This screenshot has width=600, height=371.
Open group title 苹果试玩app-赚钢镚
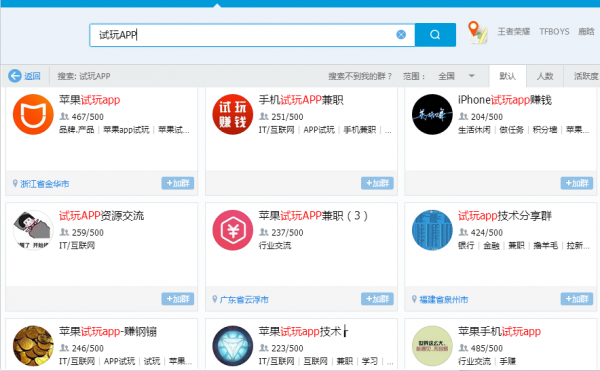[x=108, y=332]
